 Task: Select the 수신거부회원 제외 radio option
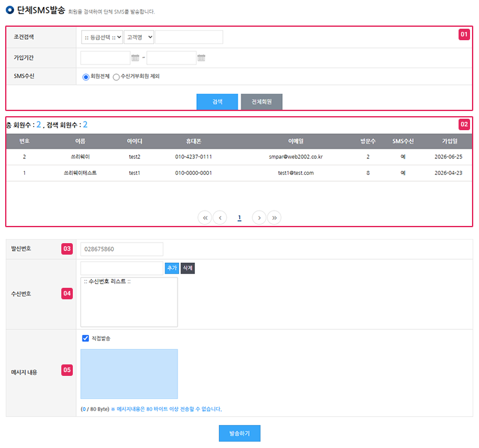pyautogui.click(x=116, y=77)
